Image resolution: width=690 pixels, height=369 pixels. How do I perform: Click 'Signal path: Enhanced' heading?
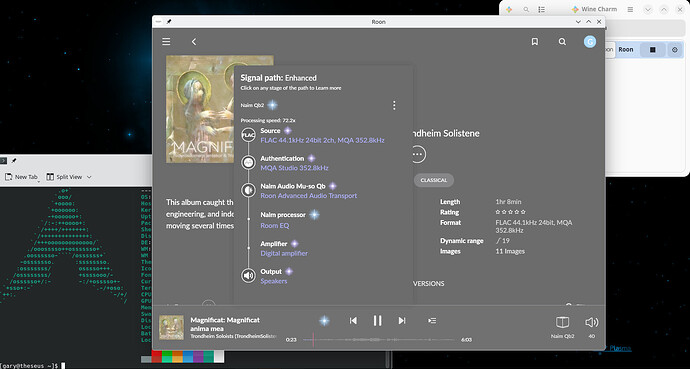pyautogui.click(x=278, y=78)
